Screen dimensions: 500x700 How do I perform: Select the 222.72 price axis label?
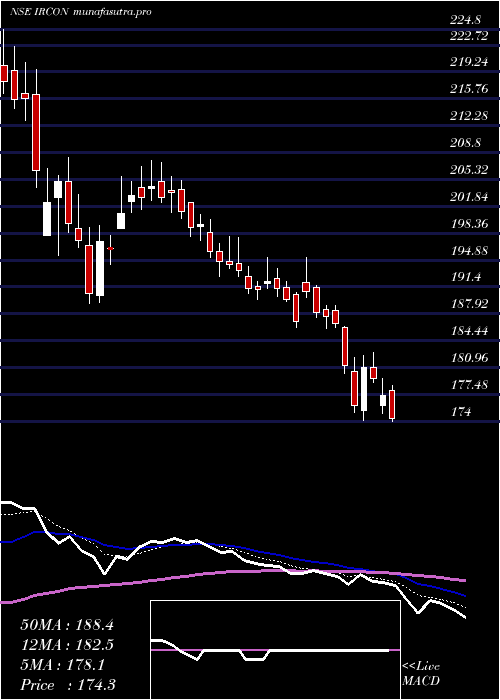click(x=469, y=36)
